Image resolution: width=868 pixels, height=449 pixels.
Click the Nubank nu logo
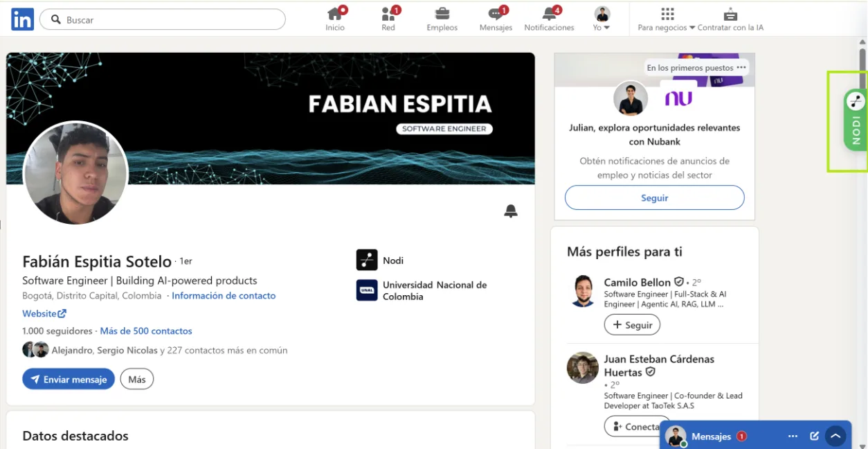(x=678, y=98)
